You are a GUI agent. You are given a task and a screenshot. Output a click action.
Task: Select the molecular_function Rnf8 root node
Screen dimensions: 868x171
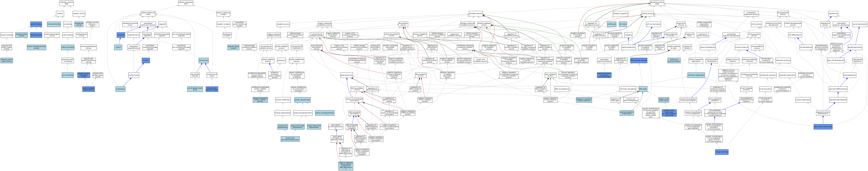[66, 3]
